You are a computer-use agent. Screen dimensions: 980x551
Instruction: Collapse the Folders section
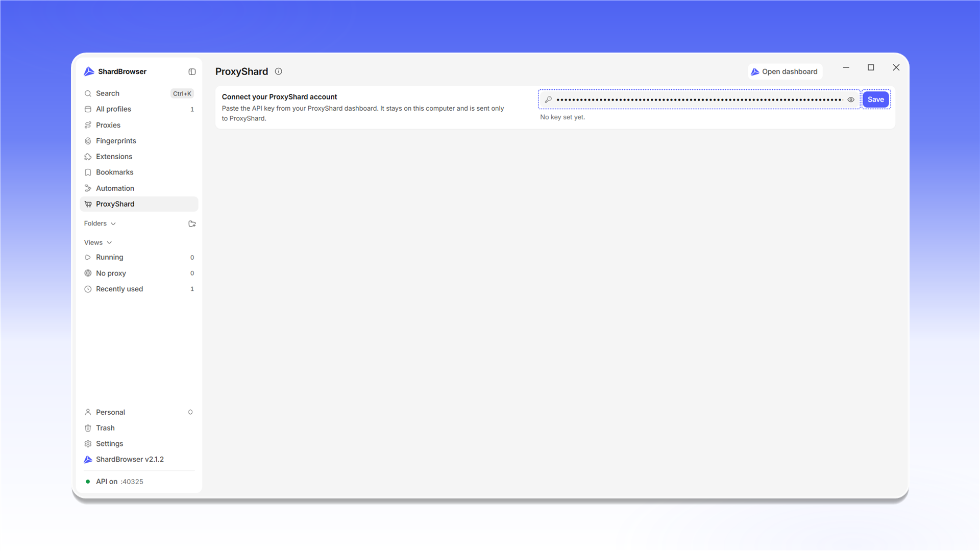pos(100,223)
